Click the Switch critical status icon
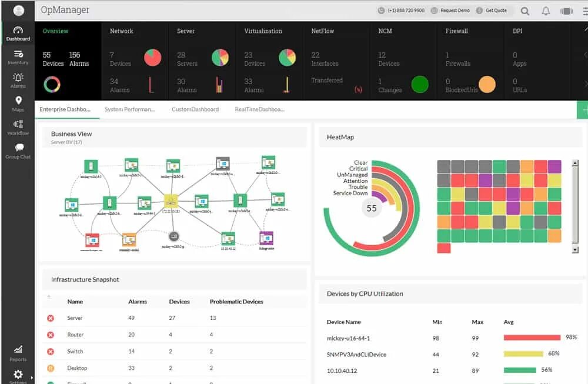 tap(50, 352)
